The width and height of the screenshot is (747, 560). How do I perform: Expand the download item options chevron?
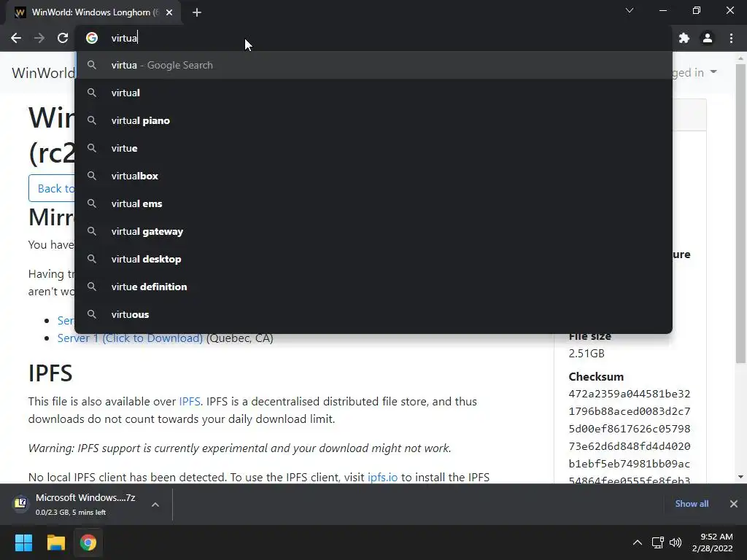pos(155,505)
